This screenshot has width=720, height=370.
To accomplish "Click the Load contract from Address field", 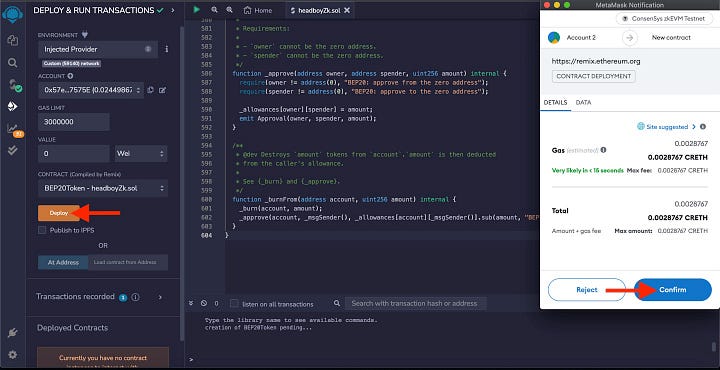I will point(128,263).
